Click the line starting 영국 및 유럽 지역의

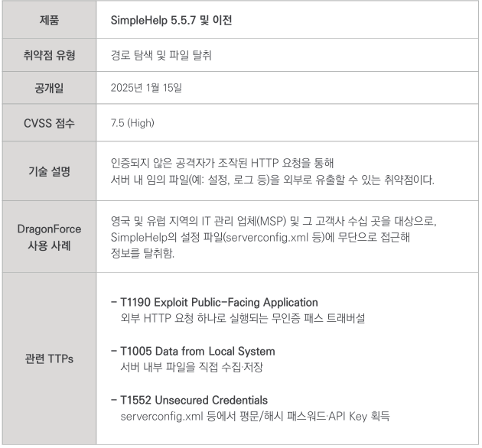pyautogui.click(x=276, y=220)
